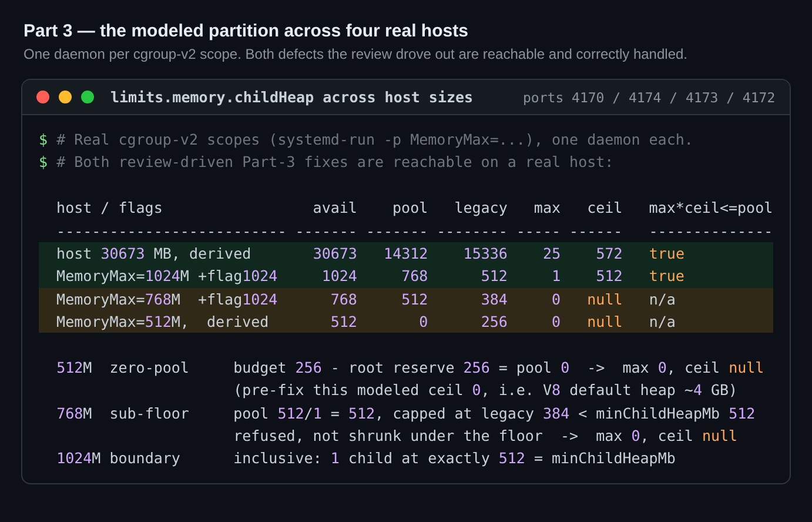Image resolution: width=812 pixels, height=522 pixels.
Task: Click the 'ports 4170 / 4174 / 4173 / 4172' label
Action: tap(649, 98)
